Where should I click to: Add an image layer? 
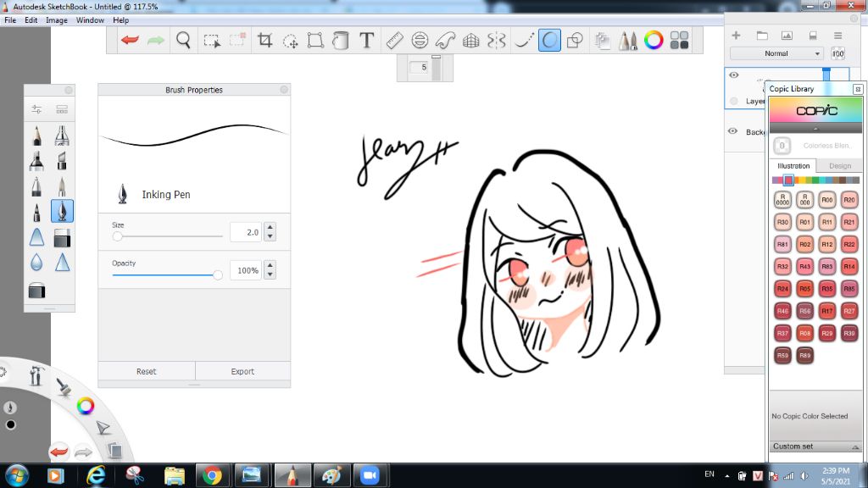coord(787,36)
